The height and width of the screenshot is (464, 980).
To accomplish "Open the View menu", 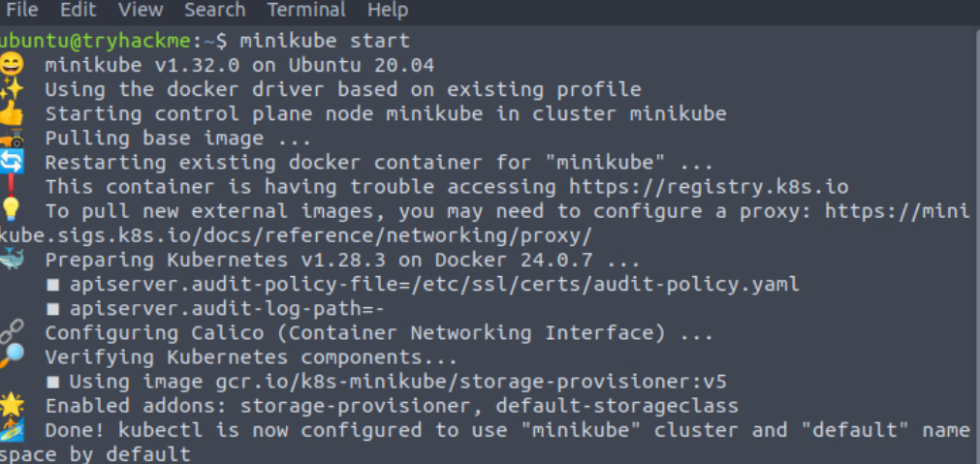I will 141,11.
